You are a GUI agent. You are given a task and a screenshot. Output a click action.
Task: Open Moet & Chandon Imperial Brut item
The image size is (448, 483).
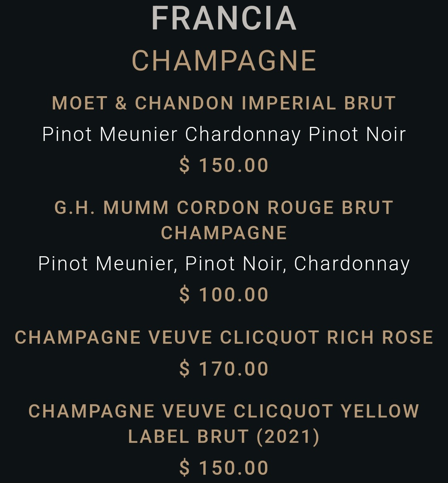click(224, 103)
